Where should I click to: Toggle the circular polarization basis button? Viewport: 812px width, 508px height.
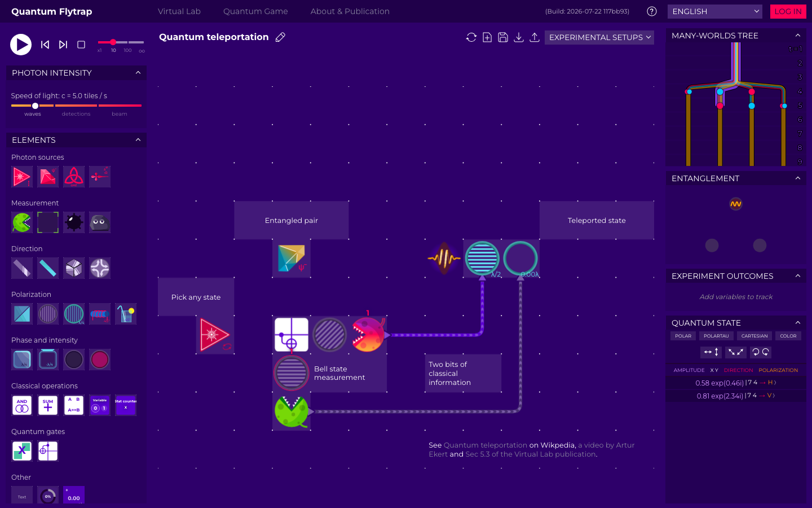tap(761, 352)
